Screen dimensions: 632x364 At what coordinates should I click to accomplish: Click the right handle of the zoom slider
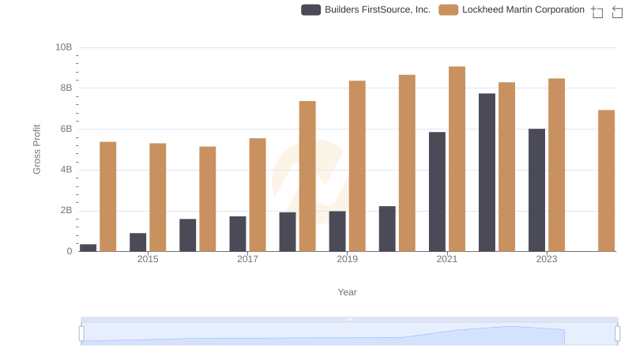[x=618, y=333]
